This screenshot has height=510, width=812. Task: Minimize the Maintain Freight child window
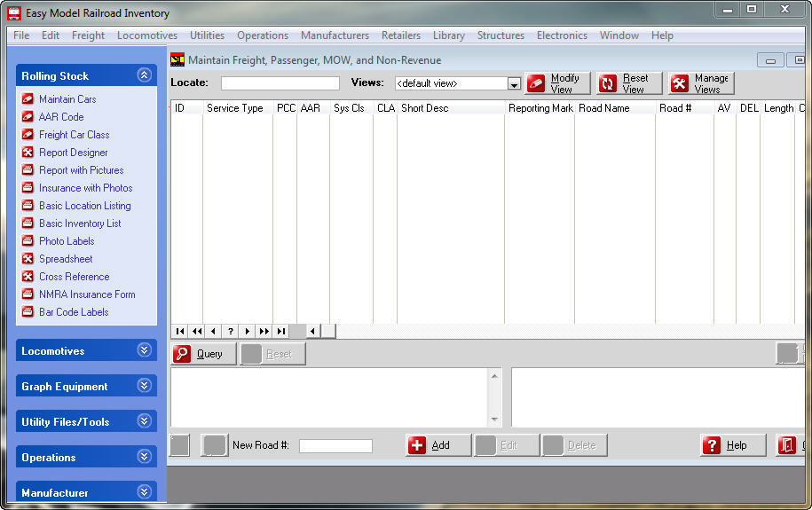coord(770,60)
